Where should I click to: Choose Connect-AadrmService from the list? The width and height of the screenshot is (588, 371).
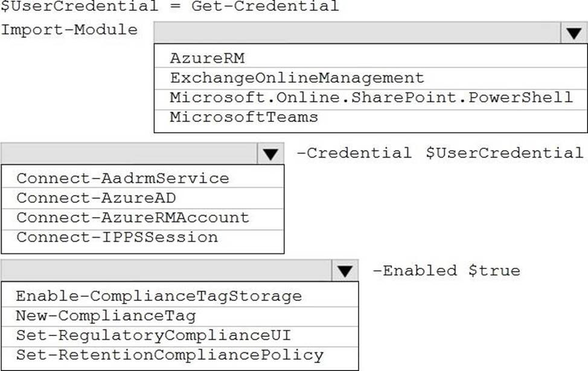(x=123, y=179)
